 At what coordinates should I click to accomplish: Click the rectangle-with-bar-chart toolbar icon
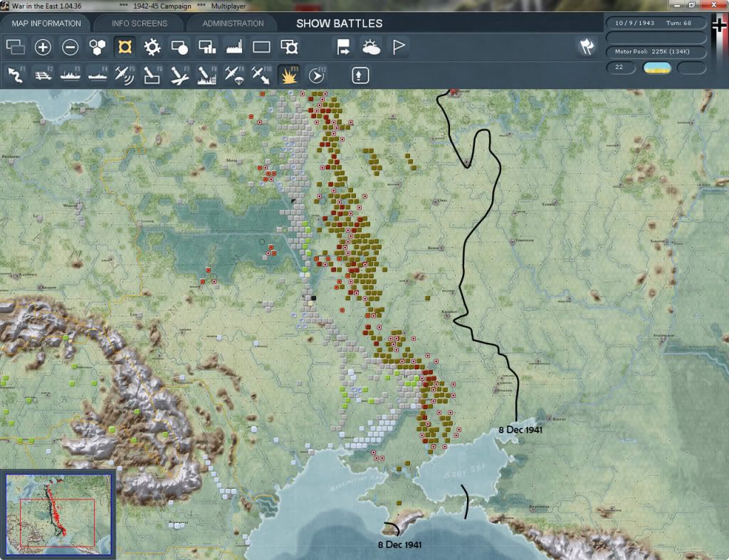(207, 47)
